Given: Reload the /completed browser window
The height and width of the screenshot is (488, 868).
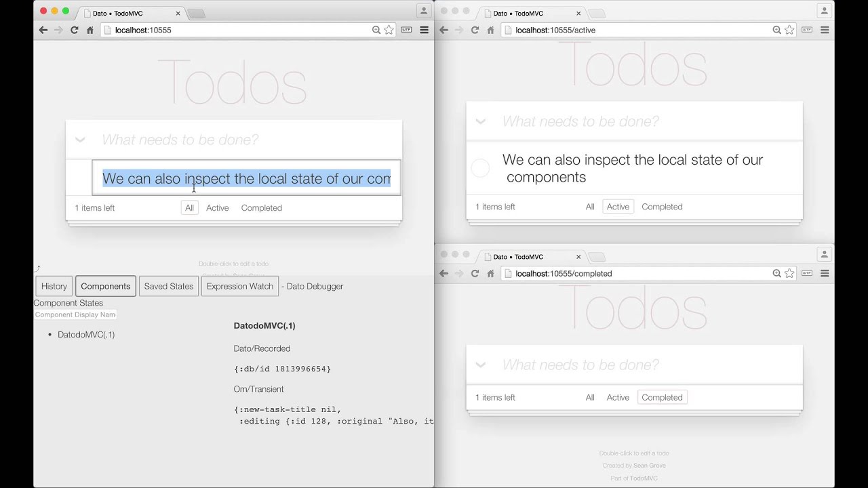Looking at the screenshot, I should (475, 273).
